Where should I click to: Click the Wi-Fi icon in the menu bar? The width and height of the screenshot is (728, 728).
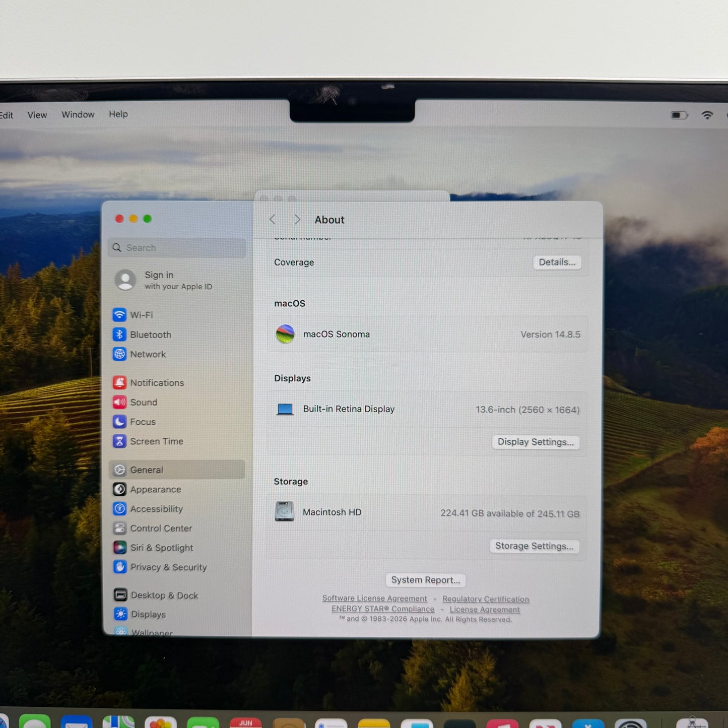(707, 115)
